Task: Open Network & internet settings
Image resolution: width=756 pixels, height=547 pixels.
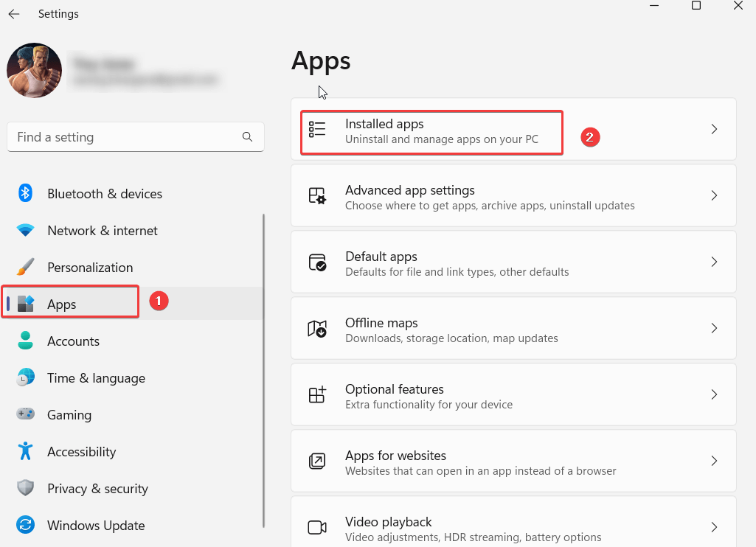Action: point(133,231)
